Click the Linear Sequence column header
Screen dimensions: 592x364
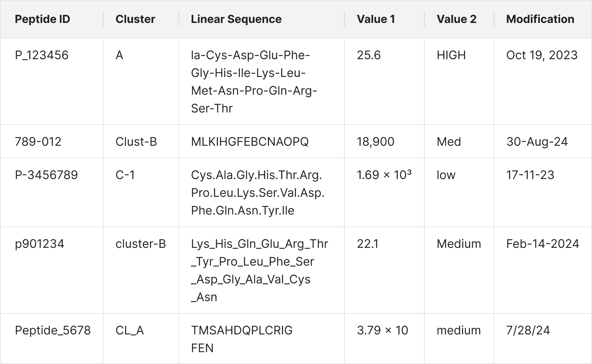tap(236, 19)
